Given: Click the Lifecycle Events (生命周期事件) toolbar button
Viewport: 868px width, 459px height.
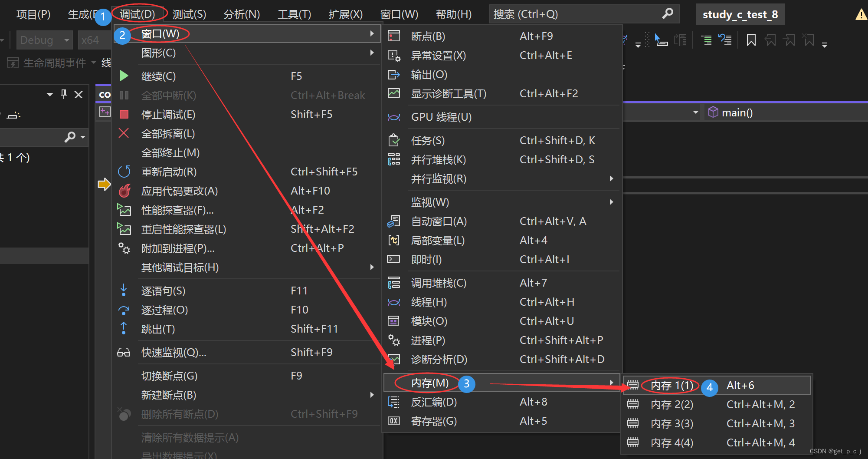Looking at the screenshot, I should pos(51,63).
